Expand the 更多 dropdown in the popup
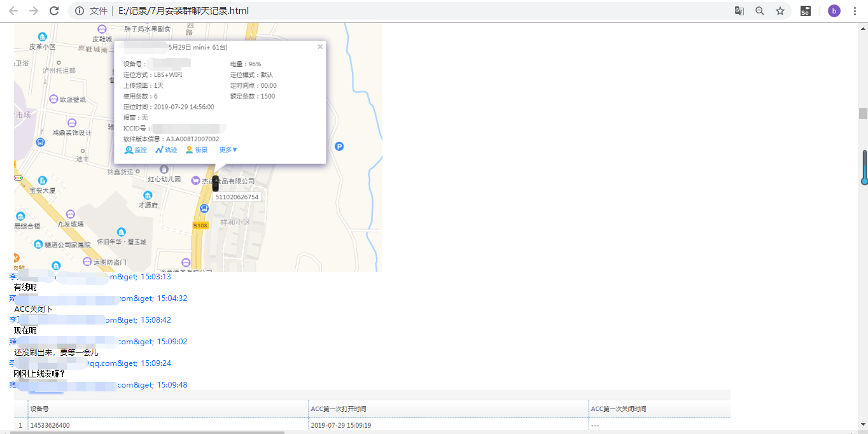This screenshot has width=868, height=434. pos(228,150)
